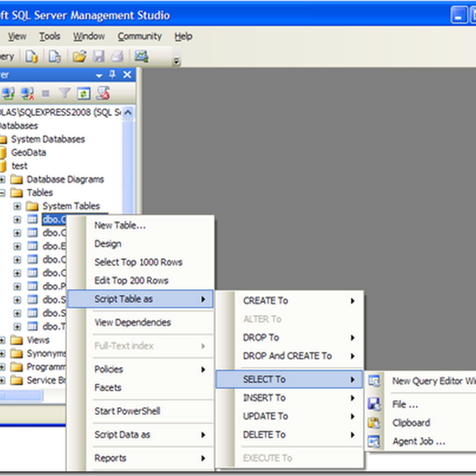476x476 pixels.
Task: Select System Databases folder in tree
Action: tap(48, 139)
